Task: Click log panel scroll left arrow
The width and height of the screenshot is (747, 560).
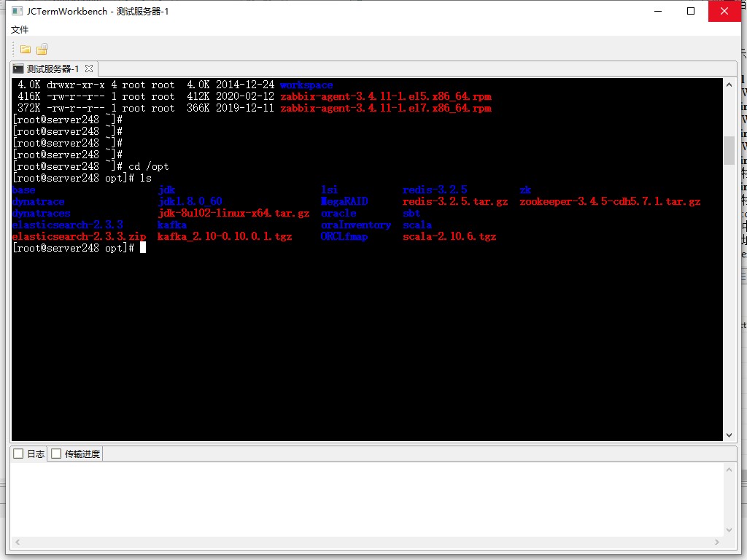Action: pyautogui.click(x=18, y=542)
